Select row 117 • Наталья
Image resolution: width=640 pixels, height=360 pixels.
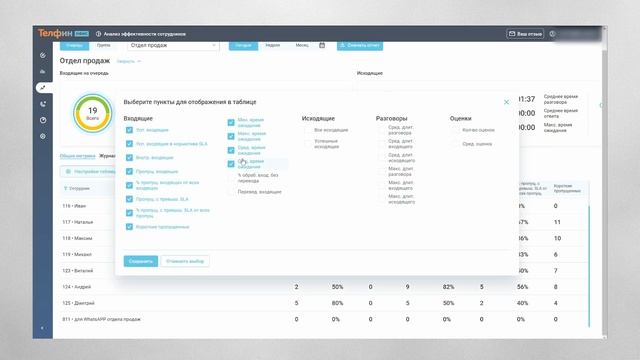pos(78,222)
